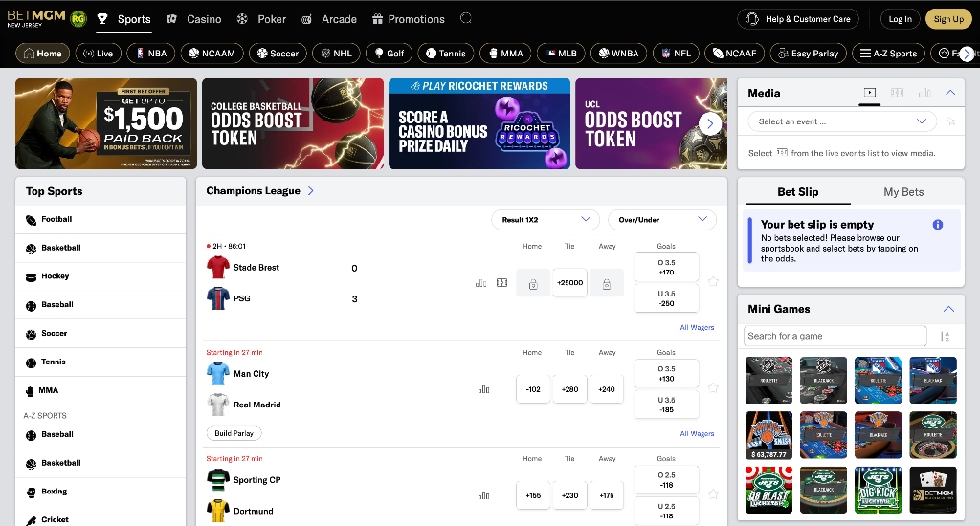
Task: Switch Media panel to video view icon
Action: [x=869, y=93]
